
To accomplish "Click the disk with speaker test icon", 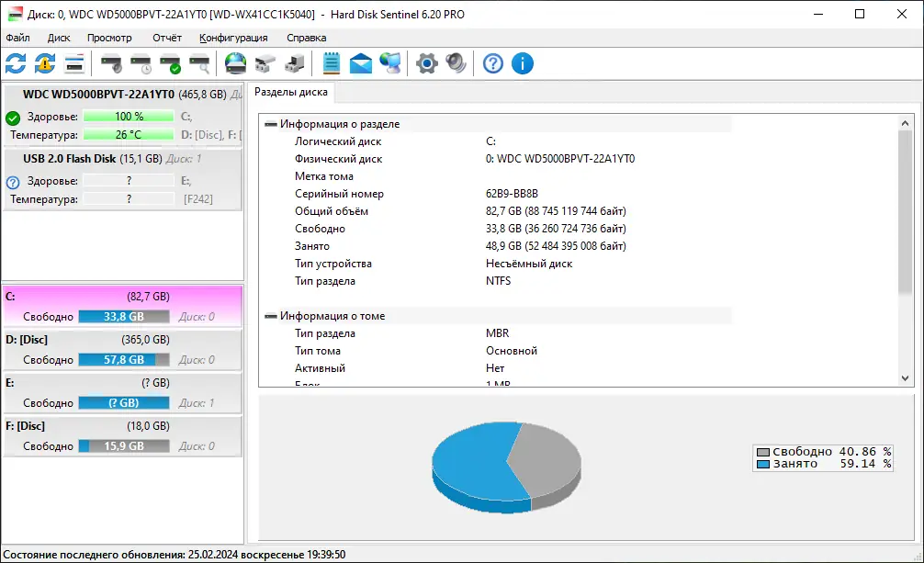I will 111,63.
